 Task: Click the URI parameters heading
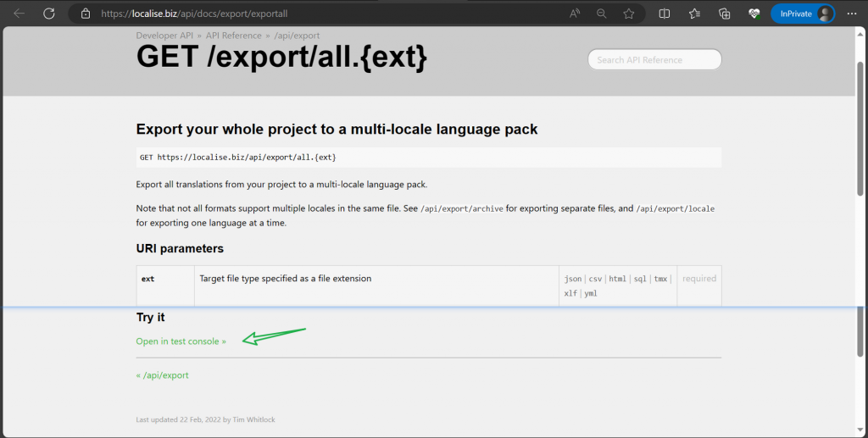(180, 248)
